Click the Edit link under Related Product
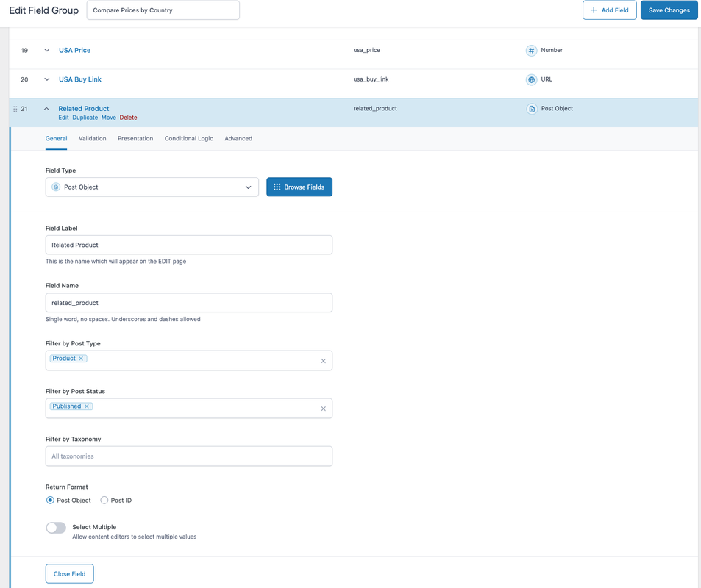Image resolution: width=701 pixels, height=588 pixels. click(63, 118)
